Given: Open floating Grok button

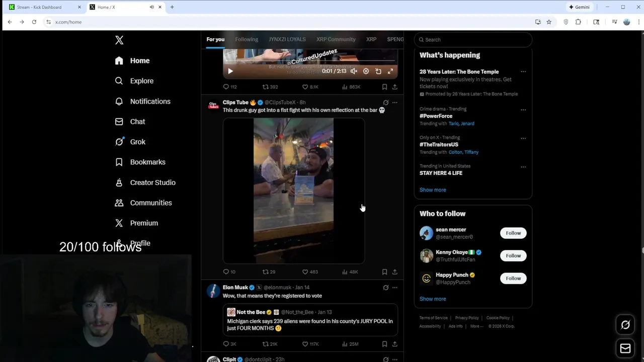Looking at the screenshot, I should 625,325.
